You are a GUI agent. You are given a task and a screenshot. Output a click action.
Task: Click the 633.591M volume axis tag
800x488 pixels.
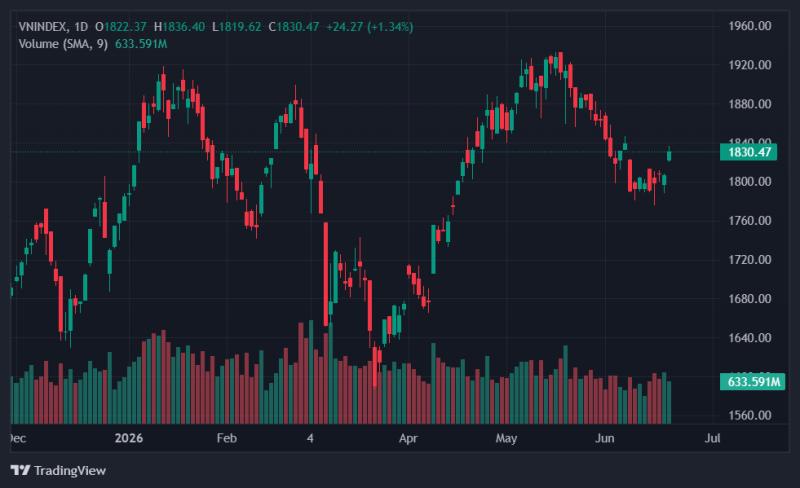click(x=753, y=382)
